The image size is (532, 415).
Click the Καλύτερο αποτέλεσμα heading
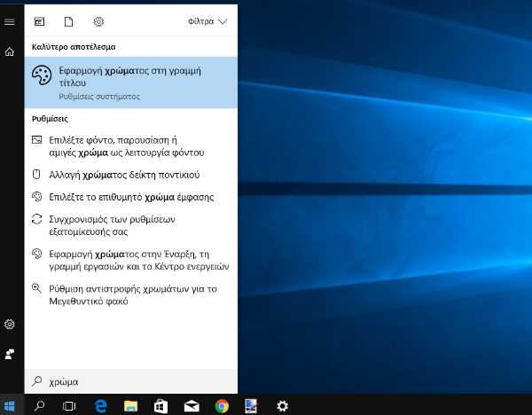74,47
